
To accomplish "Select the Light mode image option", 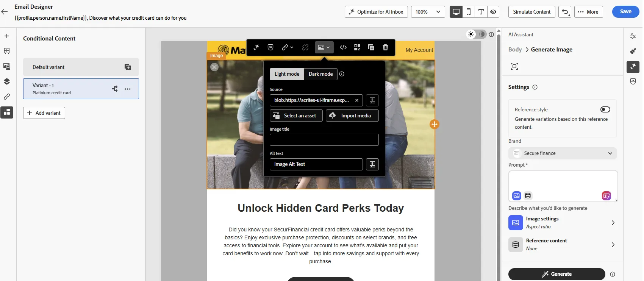I will [287, 74].
